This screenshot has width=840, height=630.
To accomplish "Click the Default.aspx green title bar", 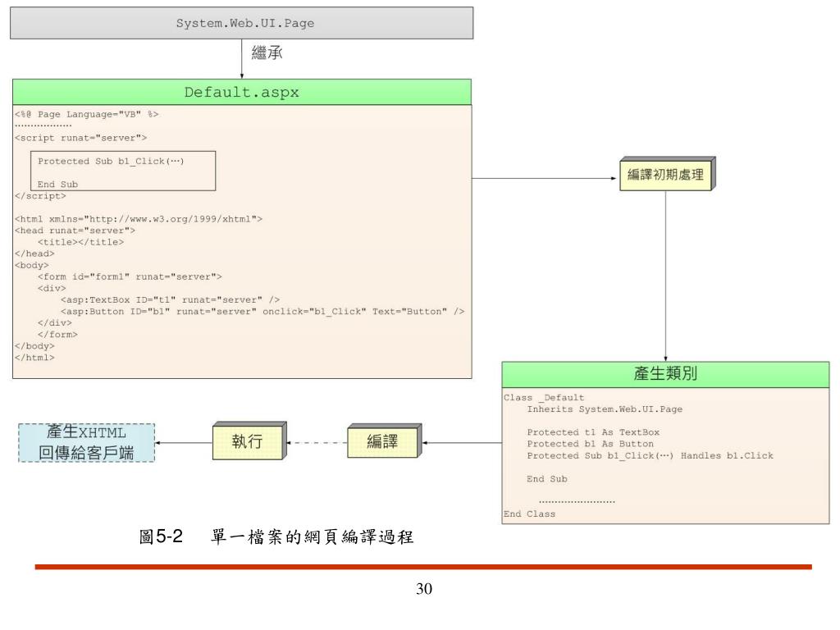I will pyautogui.click(x=242, y=92).
